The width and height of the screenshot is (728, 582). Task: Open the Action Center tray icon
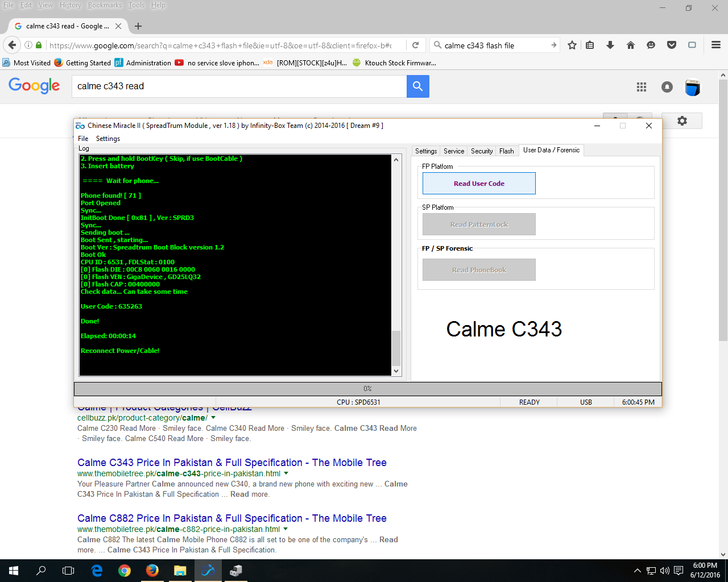(x=679, y=571)
